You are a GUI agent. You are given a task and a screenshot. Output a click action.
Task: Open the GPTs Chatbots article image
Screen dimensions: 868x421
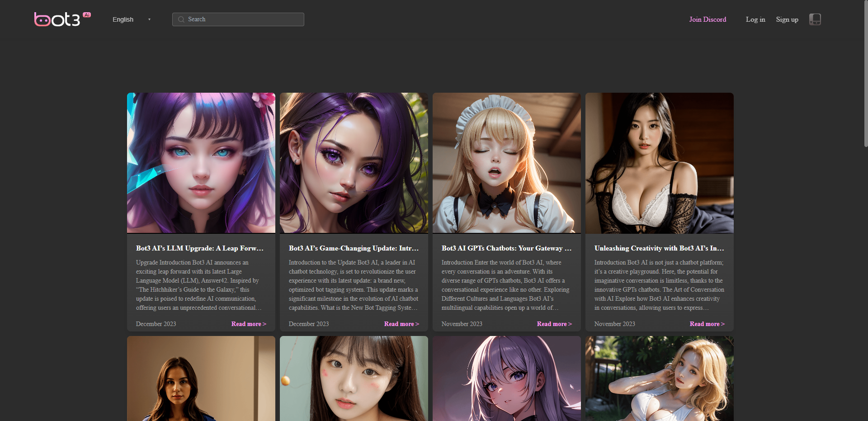coord(507,163)
